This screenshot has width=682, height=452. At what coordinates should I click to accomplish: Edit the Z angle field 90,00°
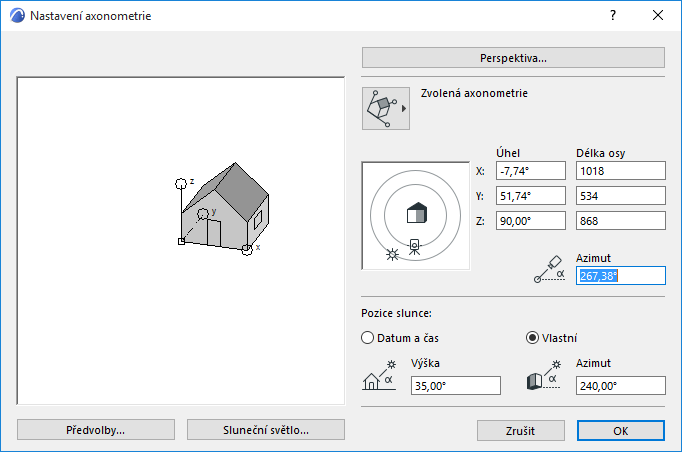531,221
